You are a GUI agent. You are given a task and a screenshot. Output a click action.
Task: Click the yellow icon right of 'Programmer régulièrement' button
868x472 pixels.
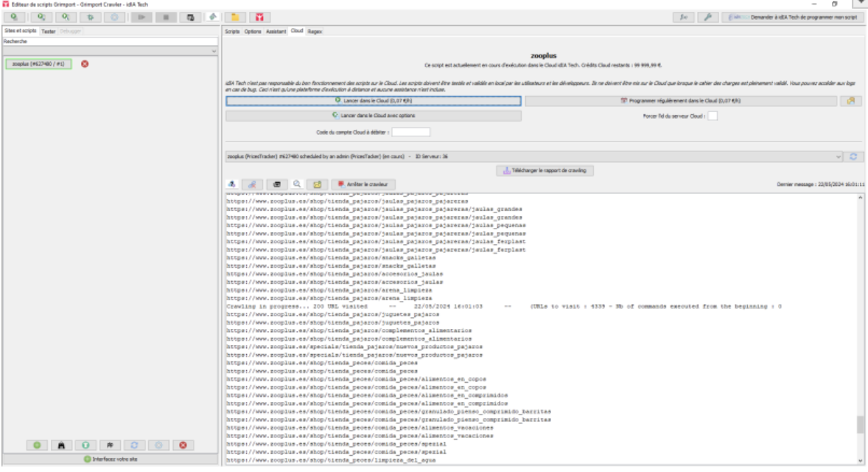[851, 101]
